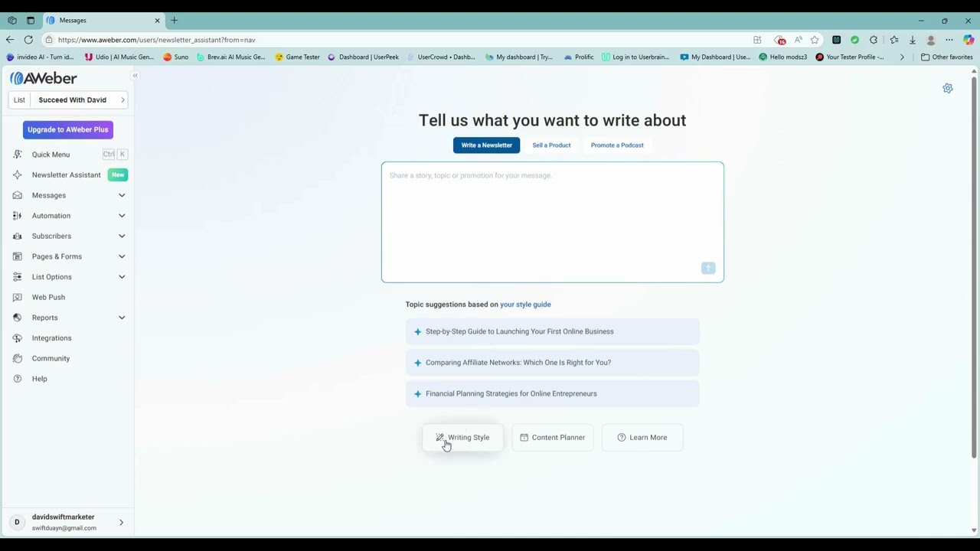Click the Community icon in sidebar
This screenshot has height=551, width=980.
[17, 358]
